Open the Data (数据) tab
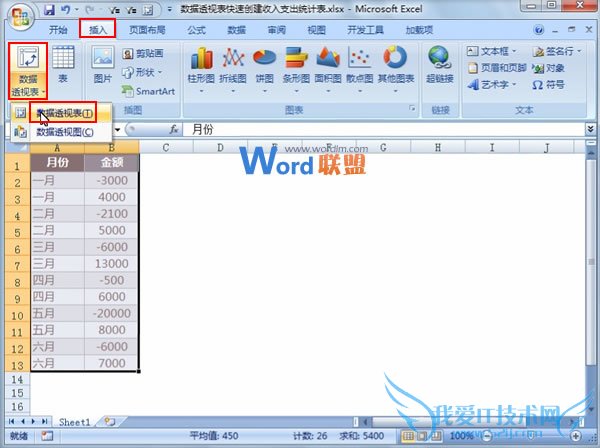The image size is (600, 448). click(x=236, y=30)
